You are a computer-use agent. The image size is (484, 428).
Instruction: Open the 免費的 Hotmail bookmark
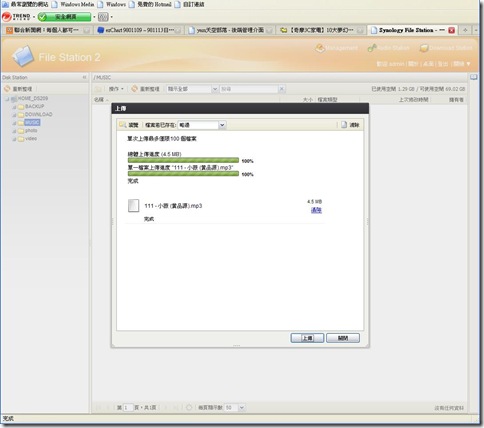click(x=150, y=4)
